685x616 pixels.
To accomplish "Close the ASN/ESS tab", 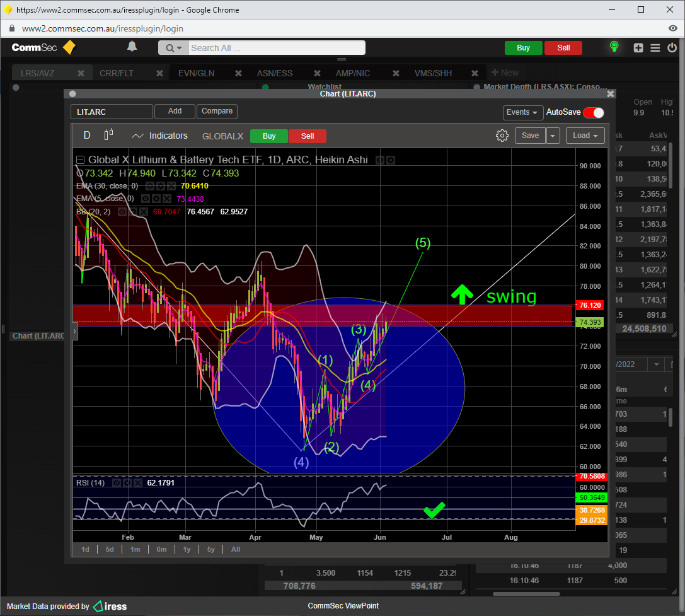I will (317, 73).
